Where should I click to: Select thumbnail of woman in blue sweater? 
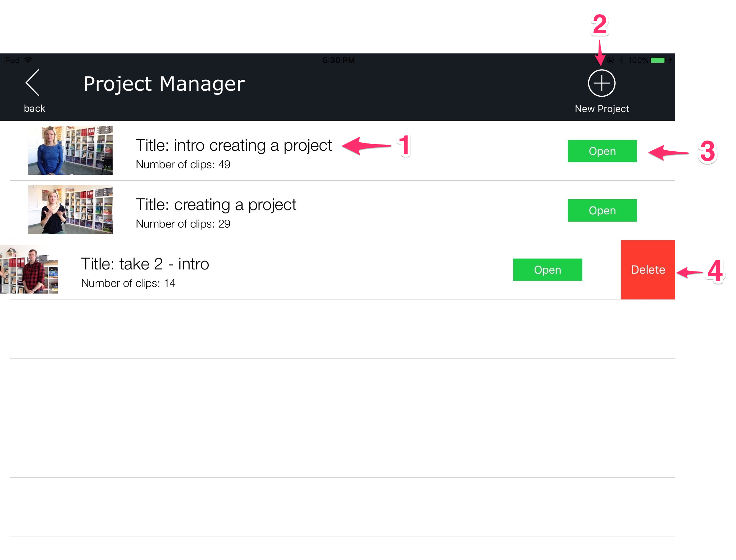70,150
